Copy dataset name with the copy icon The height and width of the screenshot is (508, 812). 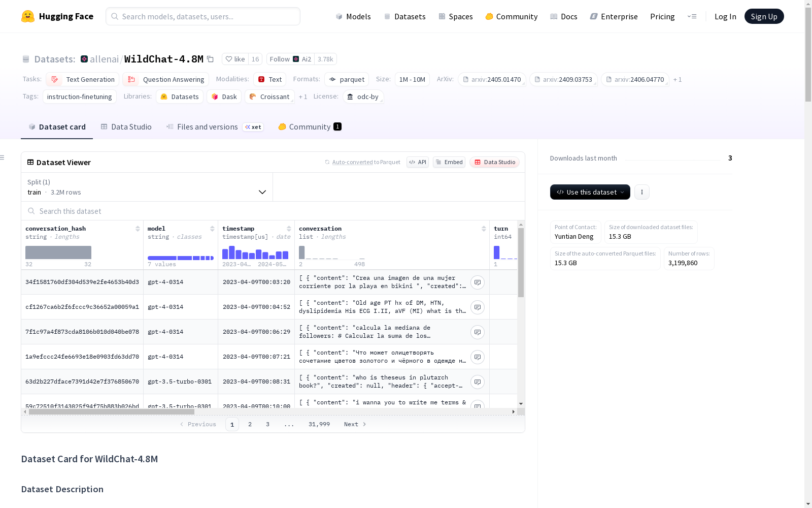click(x=210, y=59)
